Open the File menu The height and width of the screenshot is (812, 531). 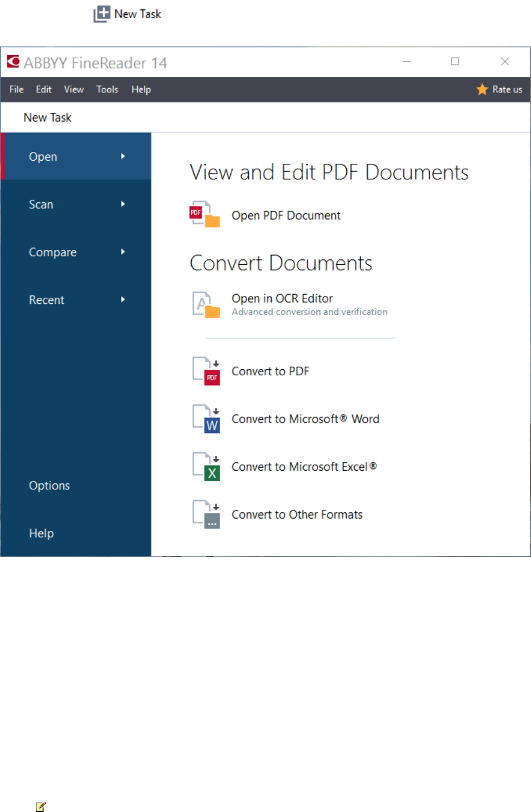[16, 89]
